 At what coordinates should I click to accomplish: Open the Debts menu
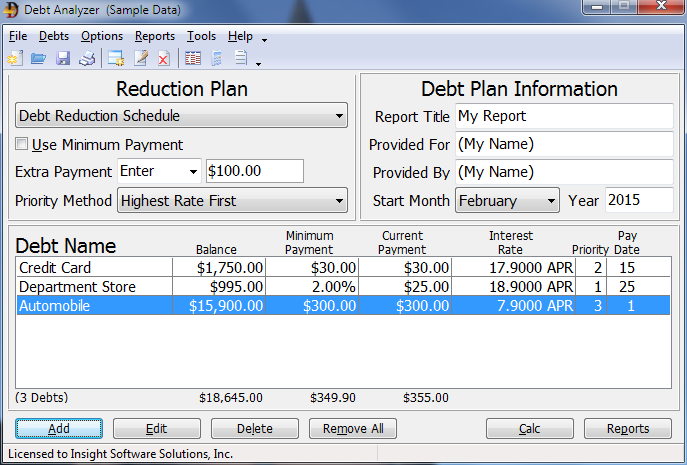tap(53, 36)
